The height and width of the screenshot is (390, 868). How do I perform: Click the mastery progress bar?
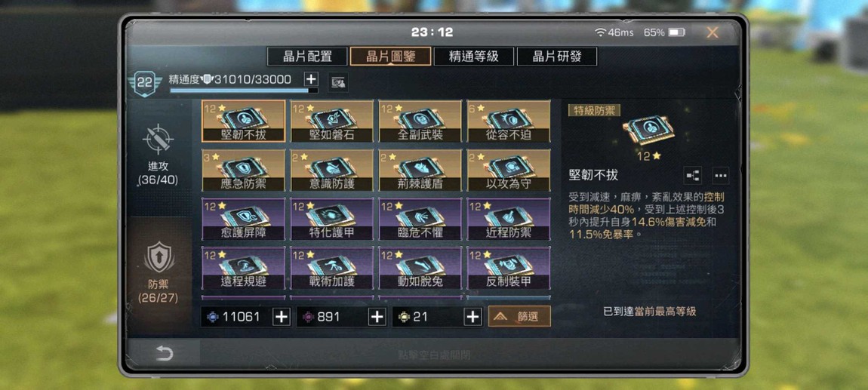(x=244, y=91)
